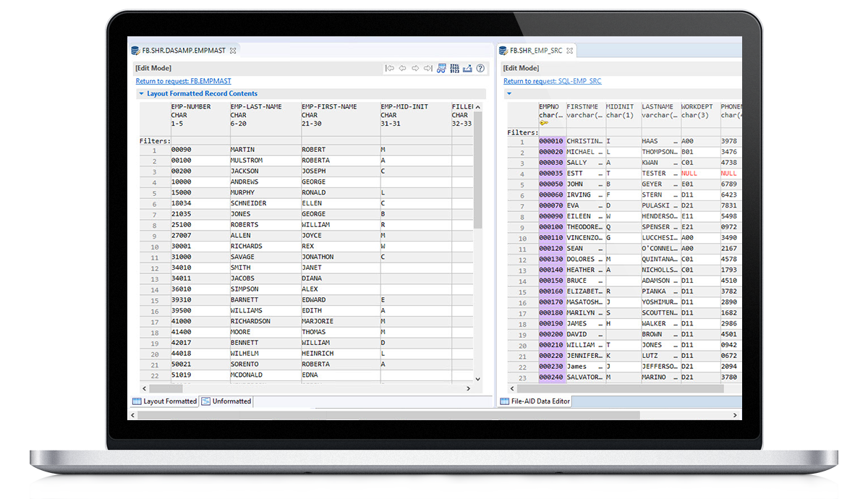Viewport: 868px width, 499px height.
Task: Jump to last record arrow
Action: click(428, 68)
